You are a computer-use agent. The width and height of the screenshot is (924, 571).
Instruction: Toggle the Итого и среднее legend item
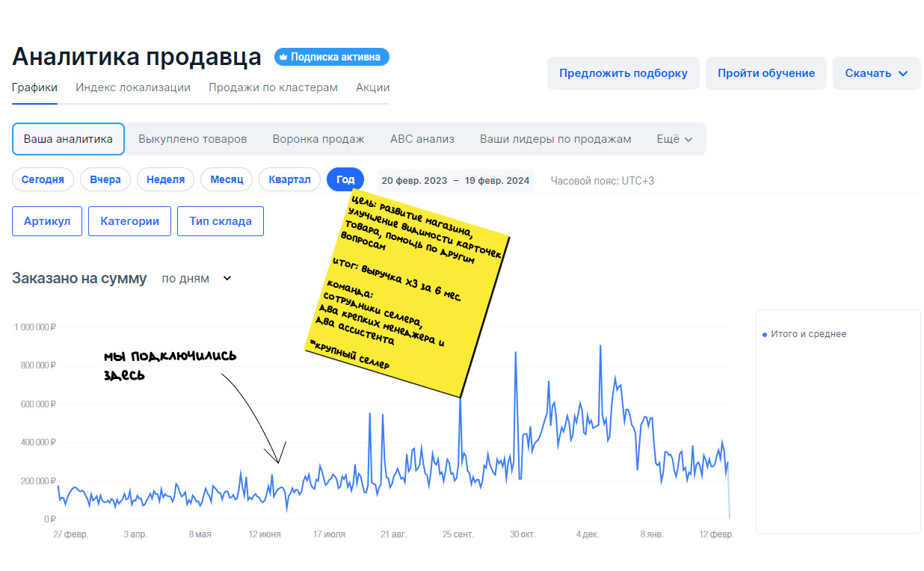804,334
